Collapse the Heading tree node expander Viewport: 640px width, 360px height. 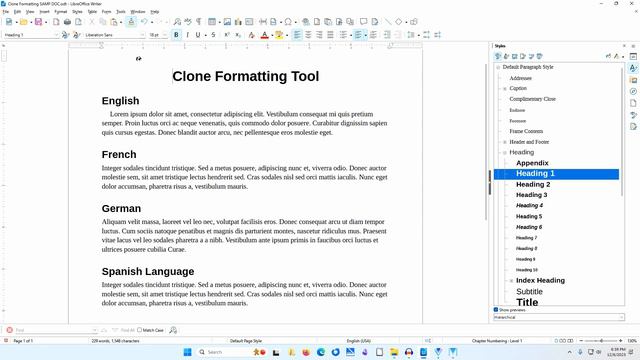[505, 153]
